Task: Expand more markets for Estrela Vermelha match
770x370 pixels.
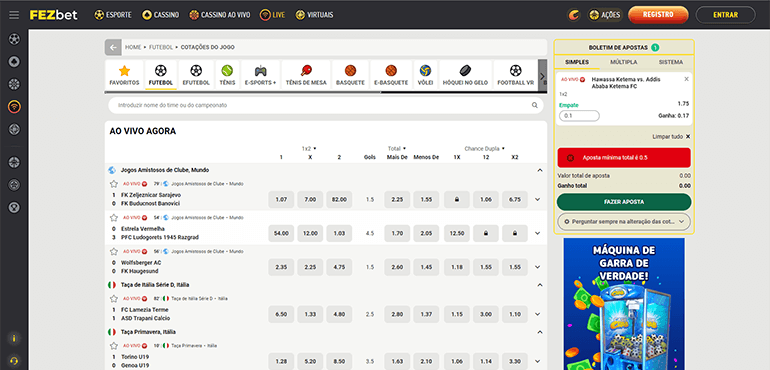Action: [537, 233]
